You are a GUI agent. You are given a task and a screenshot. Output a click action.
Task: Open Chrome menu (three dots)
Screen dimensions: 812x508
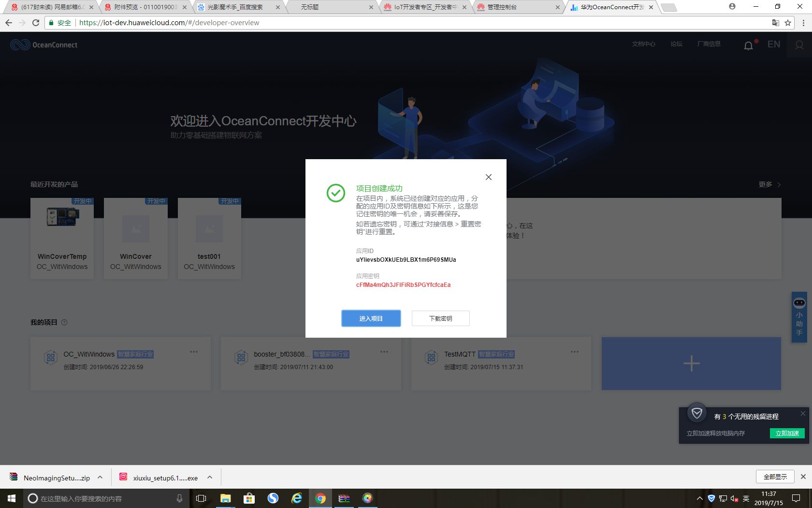point(803,23)
